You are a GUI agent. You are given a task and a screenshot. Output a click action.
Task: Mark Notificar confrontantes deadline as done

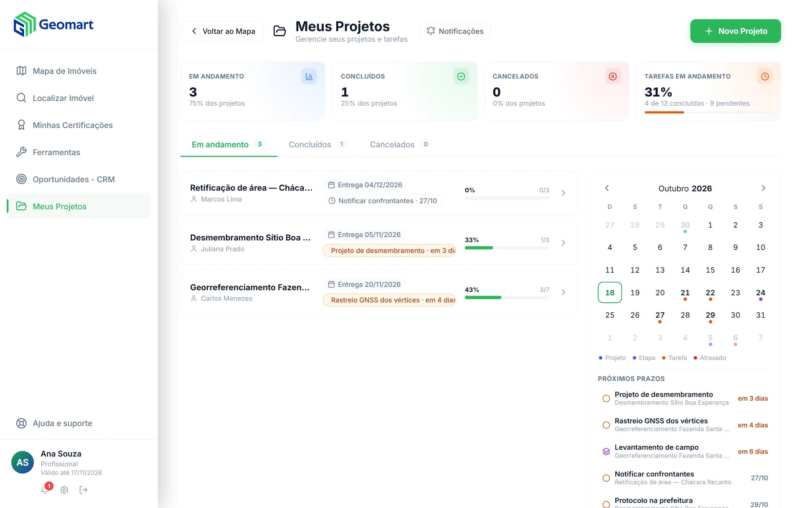click(x=606, y=478)
